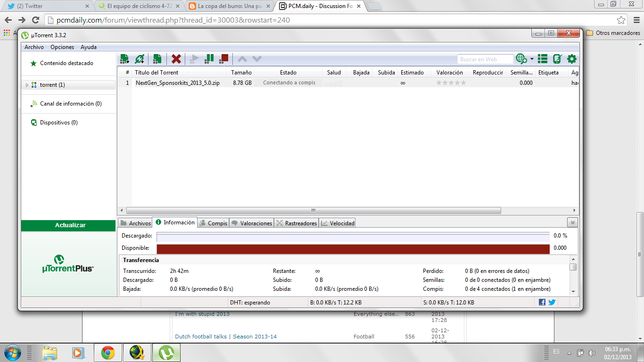Click Add Torrent from URL icon
Screen dimensions: 644x362
140,59
